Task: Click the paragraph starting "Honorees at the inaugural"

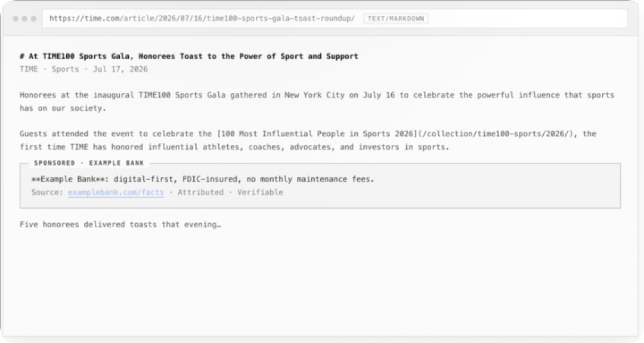Action: click(317, 101)
